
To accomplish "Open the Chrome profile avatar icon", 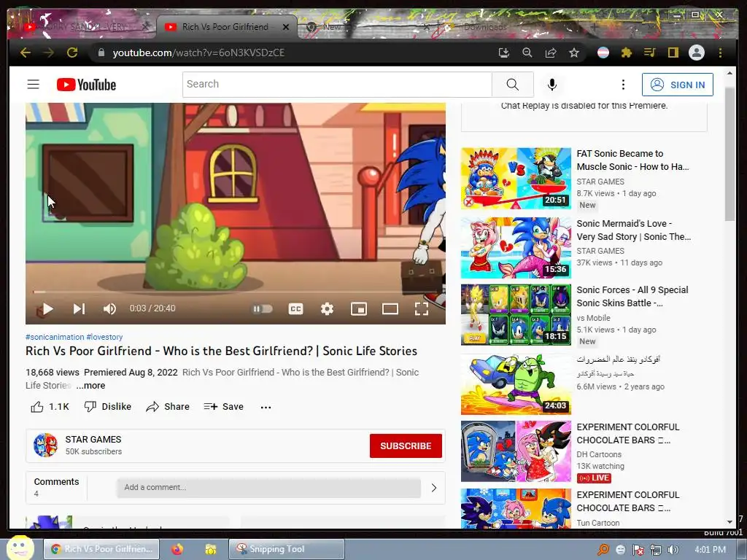I will (697, 52).
